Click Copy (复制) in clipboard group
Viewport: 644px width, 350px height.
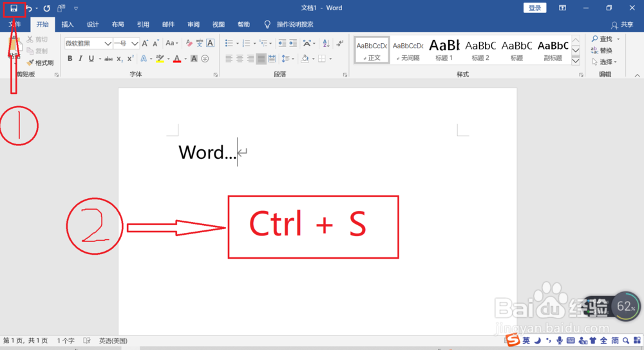click(37, 51)
